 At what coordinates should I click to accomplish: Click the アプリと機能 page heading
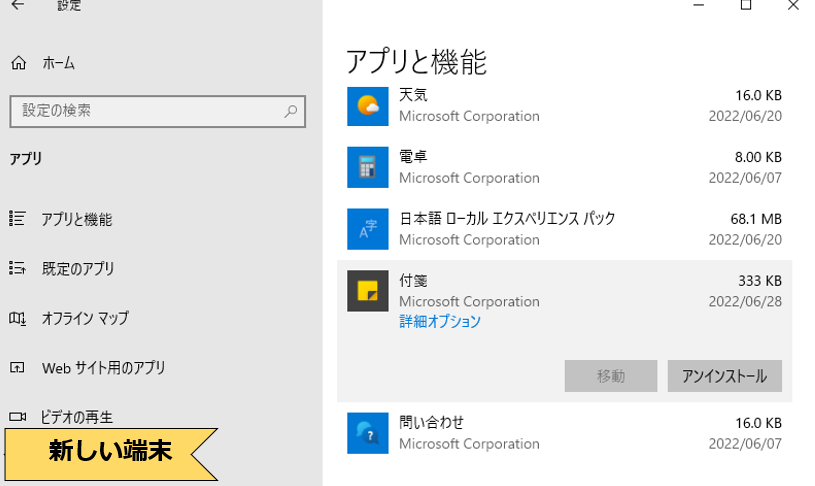[416, 62]
